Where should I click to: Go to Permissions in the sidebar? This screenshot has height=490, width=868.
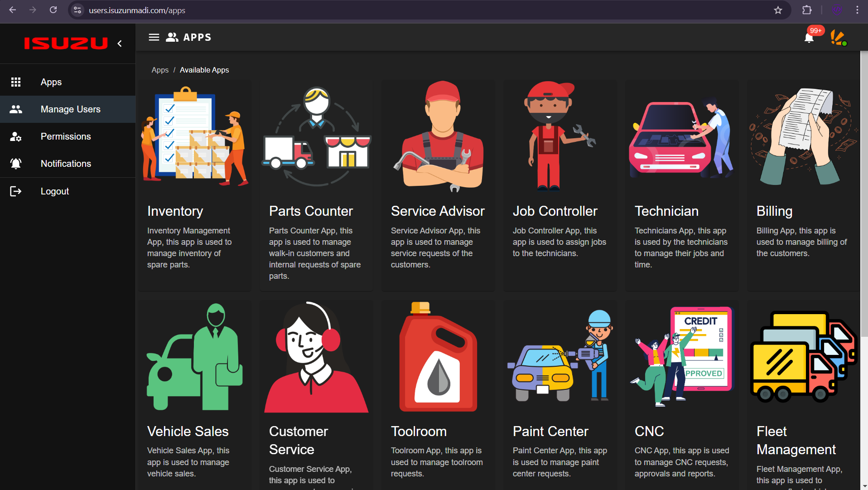pyautogui.click(x=66, y=136)
